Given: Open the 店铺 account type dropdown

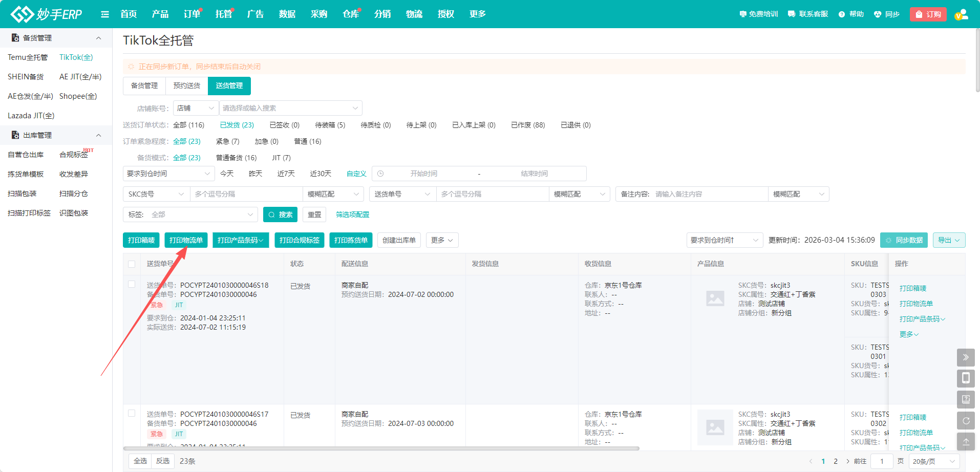Looking at the screenshot, I should click(x=196, y=108).
